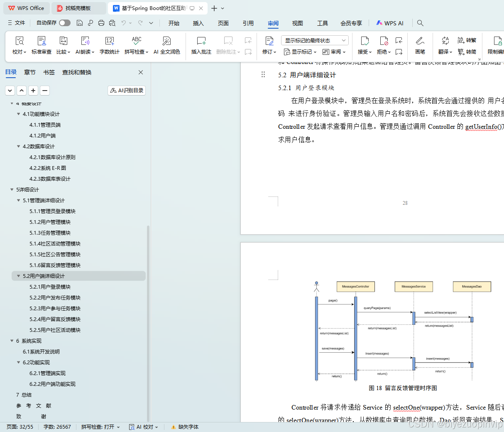Screen dimensions: 504x432
Task: Click AI 校对 in the status bar
Action: coord(144,427)
